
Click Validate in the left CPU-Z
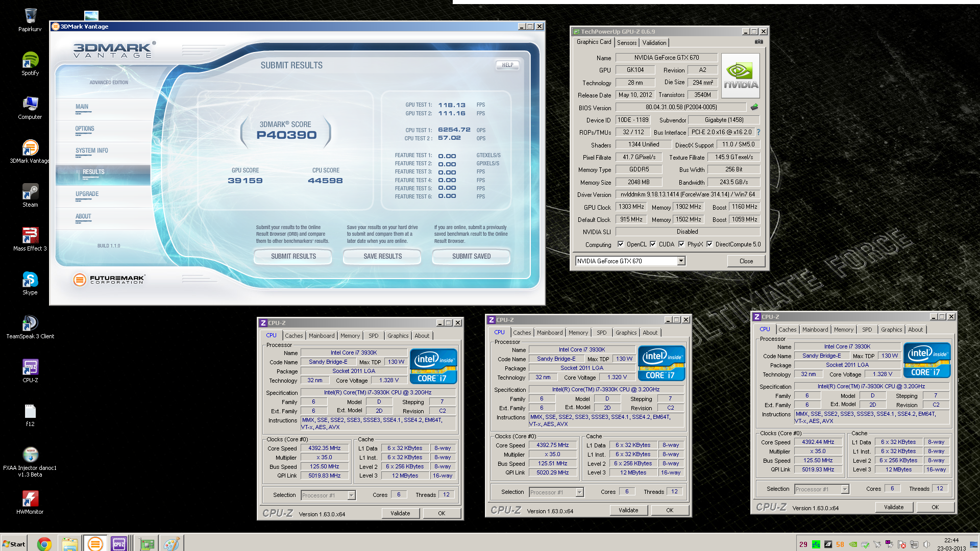point(400,513)
